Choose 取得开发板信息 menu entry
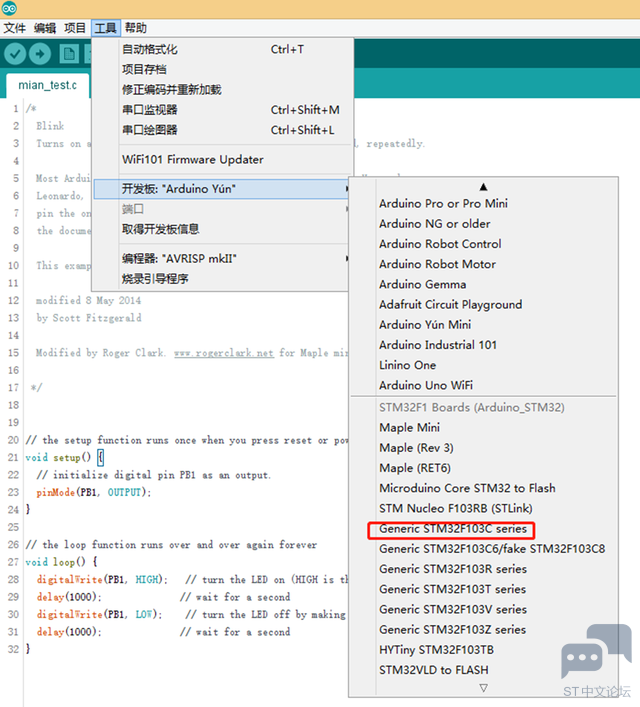 pyautogui.click(x=222, y=229)
